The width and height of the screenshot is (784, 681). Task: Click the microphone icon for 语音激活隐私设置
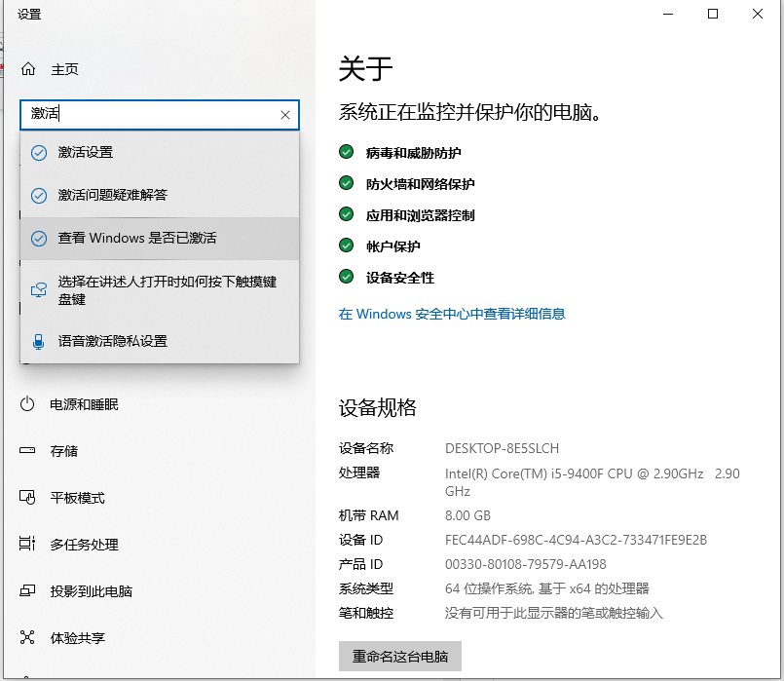click(39, 342)
